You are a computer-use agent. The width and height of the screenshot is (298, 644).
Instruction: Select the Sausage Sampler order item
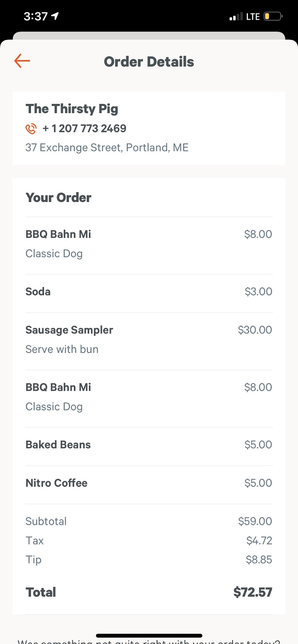coord(69,330)
